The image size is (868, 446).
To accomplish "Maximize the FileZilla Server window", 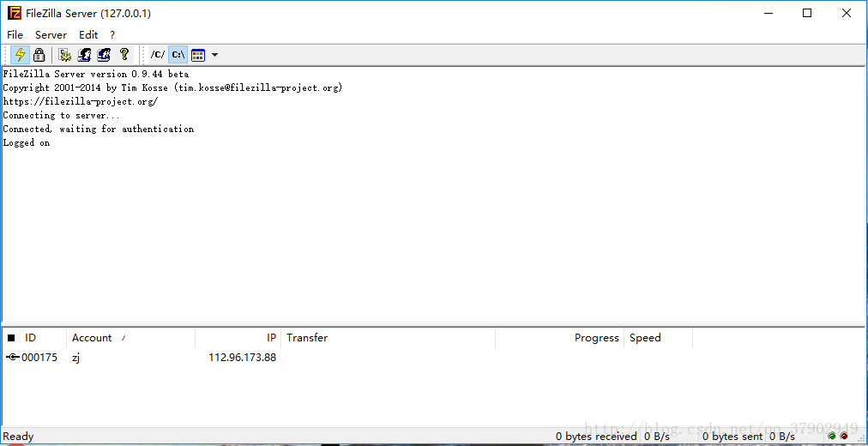I will (807, 13).
